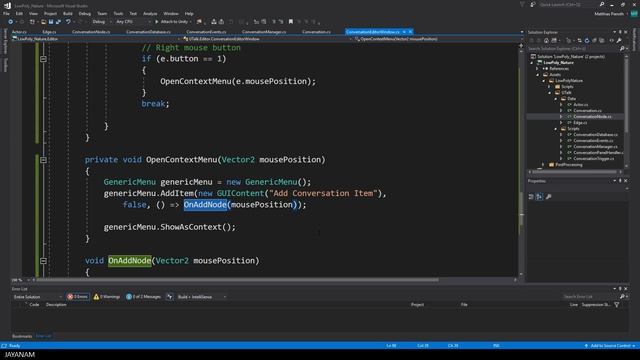The height and width of the screenshot is (360, 640).
Task: Collapse the OnAddNode method outline
Action: 43,260
